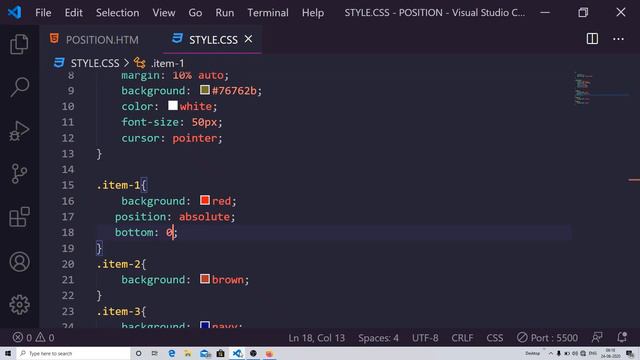Change end of line sequence CRLF

(x=462, y=338)
